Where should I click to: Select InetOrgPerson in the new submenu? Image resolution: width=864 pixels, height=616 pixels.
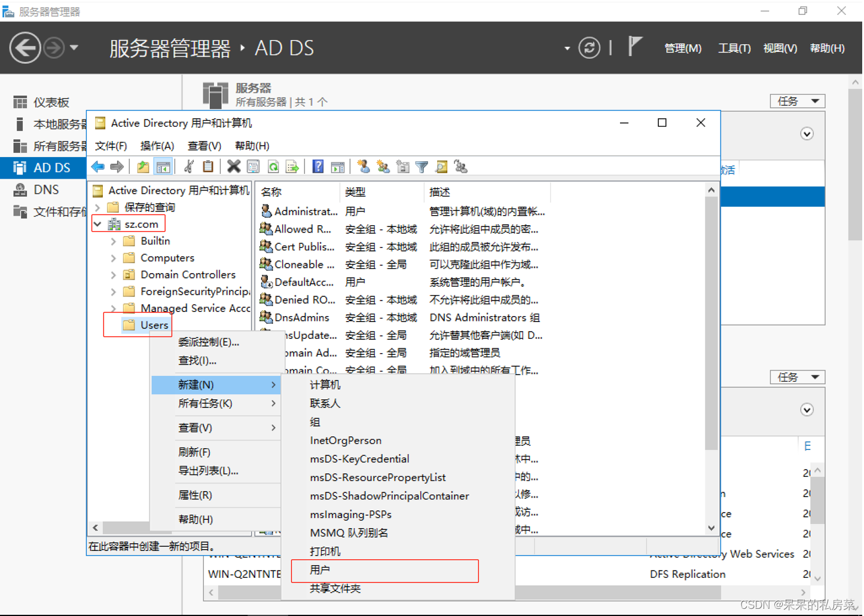[398, 440]
